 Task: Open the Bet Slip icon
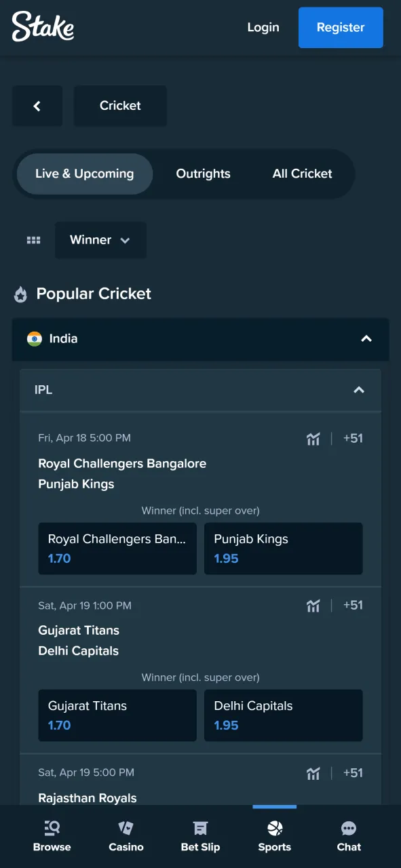pyautogui.click(x=200, y=835)
